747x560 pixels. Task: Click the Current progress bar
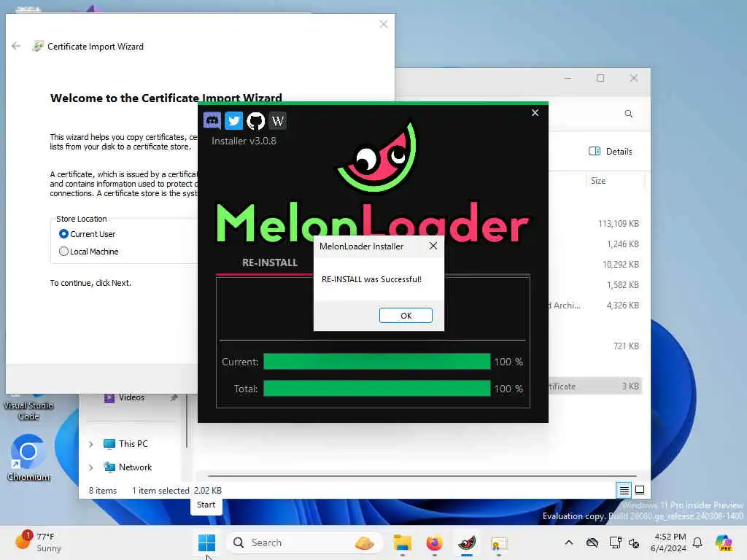(x=377, y=362)
